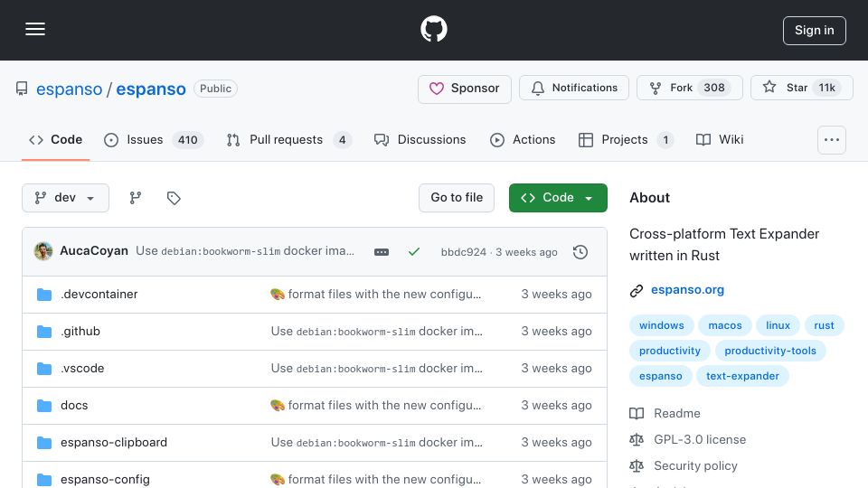This screenshot has height=488, width=868.
Task: Open the GPL-3.0 license link
Action: tap(700, 440)
